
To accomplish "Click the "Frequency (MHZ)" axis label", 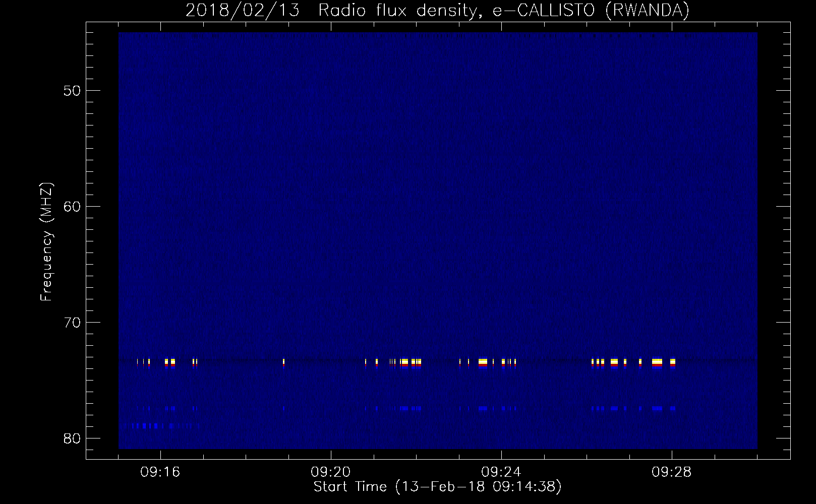I will [x=46, y=242].
